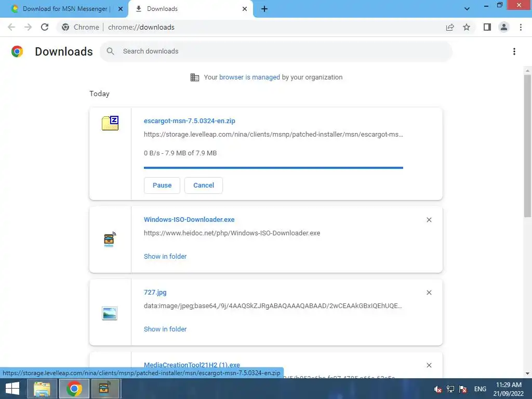
Task: Open a new tab with the plus button
Action: pos(264,9)
